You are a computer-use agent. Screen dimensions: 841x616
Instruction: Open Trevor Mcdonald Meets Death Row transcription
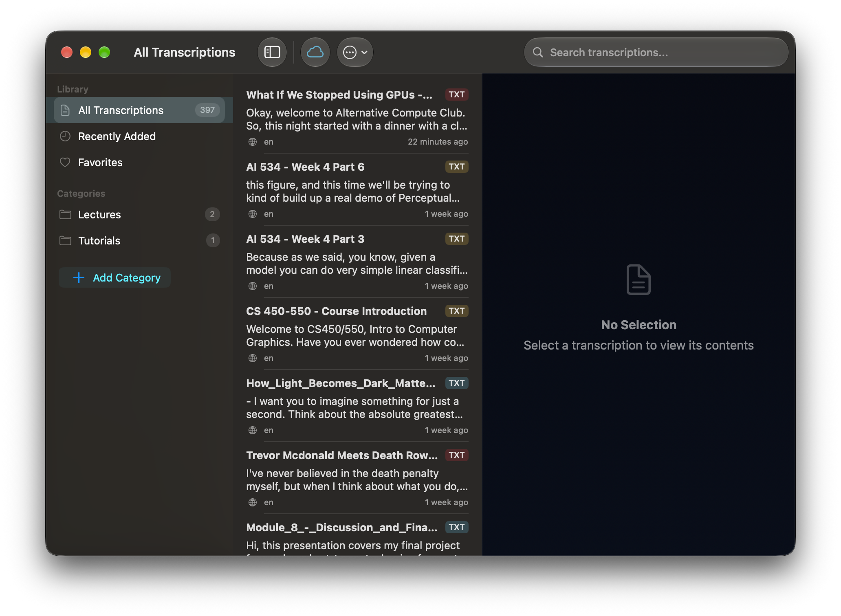coord(357,478)
